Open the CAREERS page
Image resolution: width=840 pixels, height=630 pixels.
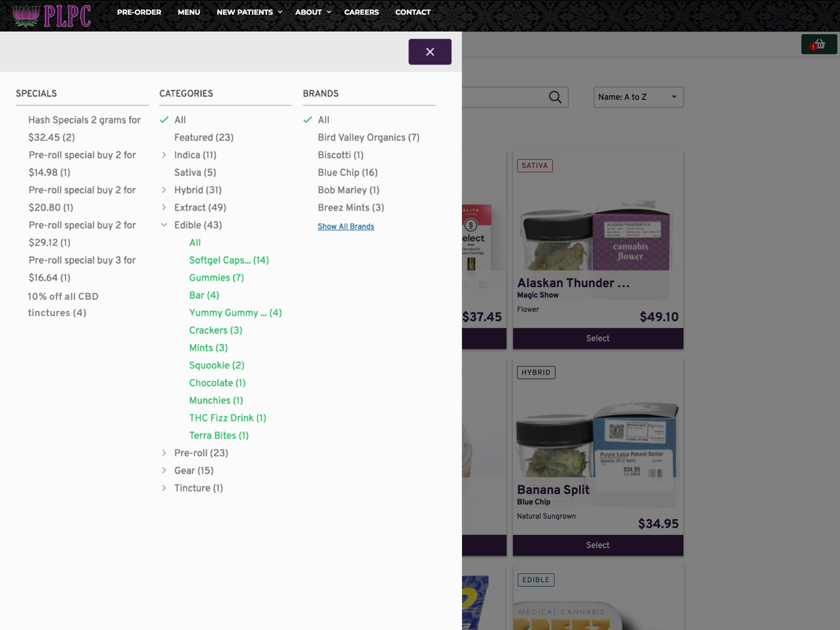pyautogui.click(x=361, y=12)
